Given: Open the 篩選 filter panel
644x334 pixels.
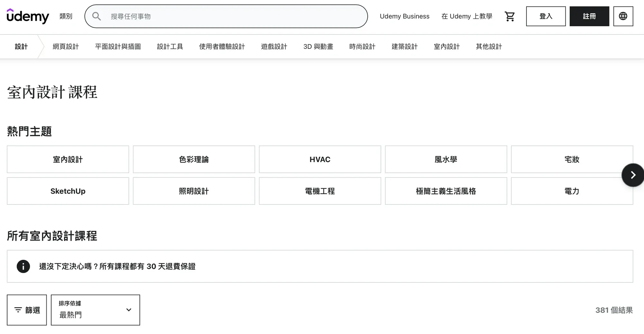Looking at the screenshot, I should click(27, 310).
